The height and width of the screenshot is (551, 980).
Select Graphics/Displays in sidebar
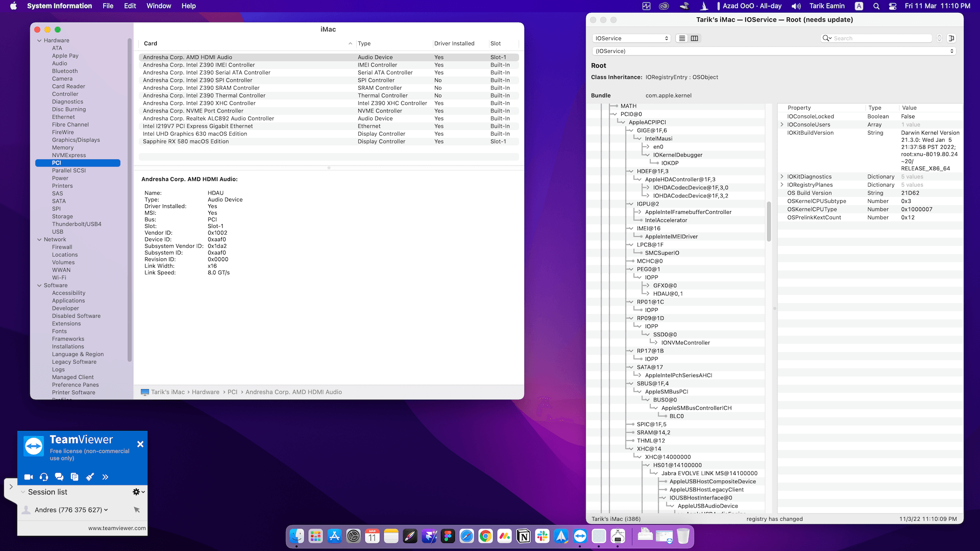pyautogui.click(x=76, y=140)
